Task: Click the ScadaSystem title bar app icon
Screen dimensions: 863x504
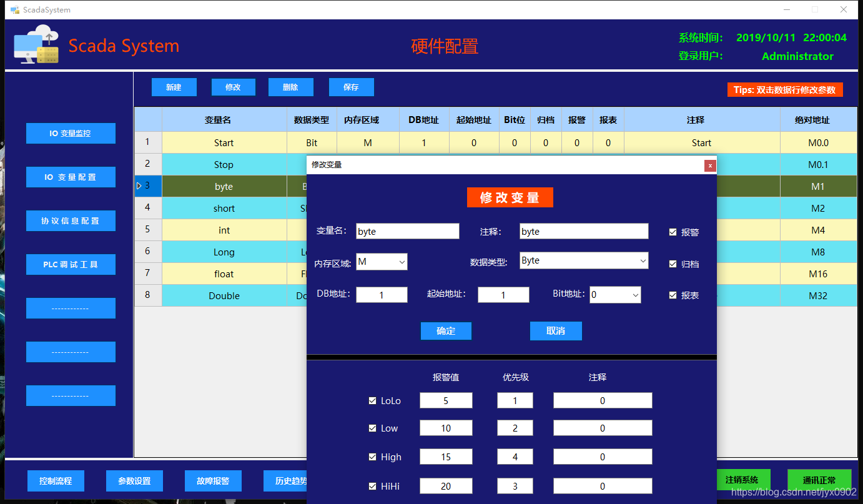Action: [15, 10]
